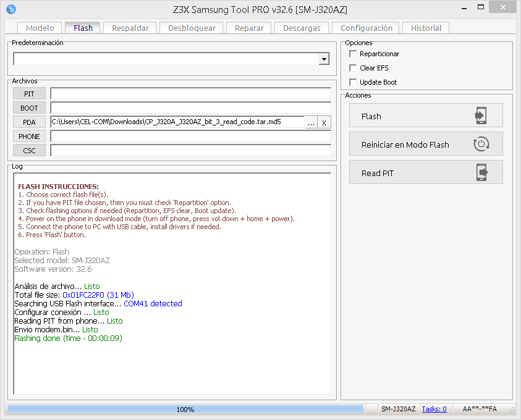Start flashing with the Flash button

pos(426,115)
